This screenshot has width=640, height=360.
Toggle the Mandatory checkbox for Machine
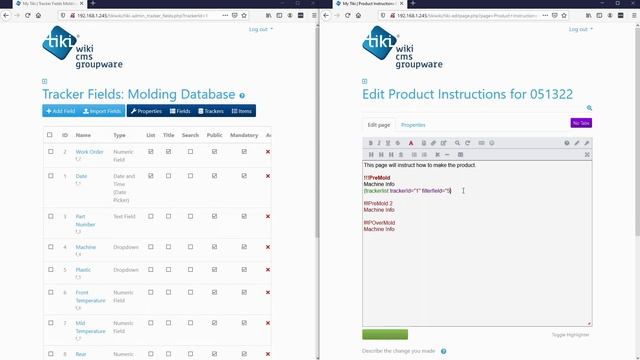pos(244,247)
